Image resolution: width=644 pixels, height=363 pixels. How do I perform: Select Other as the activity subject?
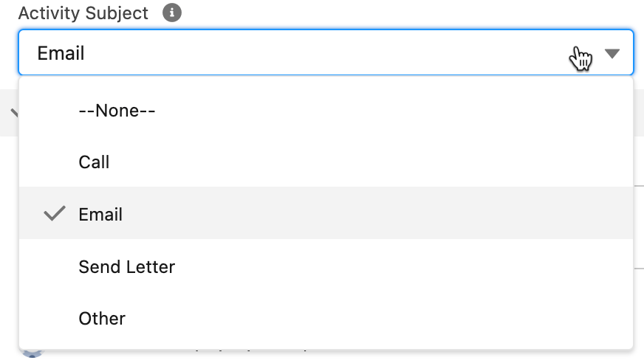coord(102,318)
